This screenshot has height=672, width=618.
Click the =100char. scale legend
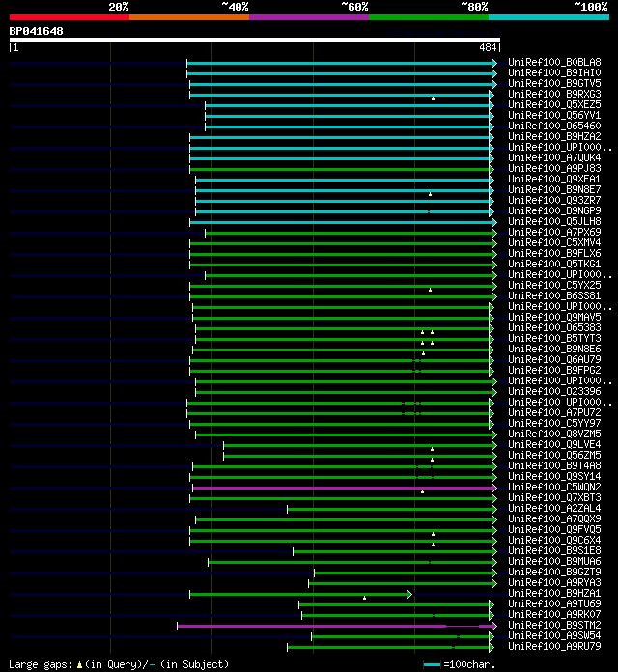click(x=460, y=664)
